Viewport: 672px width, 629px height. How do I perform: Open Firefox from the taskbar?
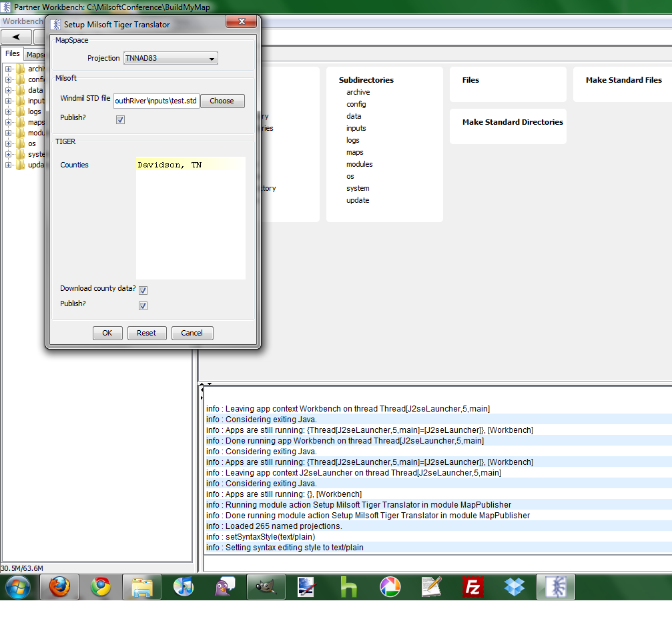click(59, 586)
